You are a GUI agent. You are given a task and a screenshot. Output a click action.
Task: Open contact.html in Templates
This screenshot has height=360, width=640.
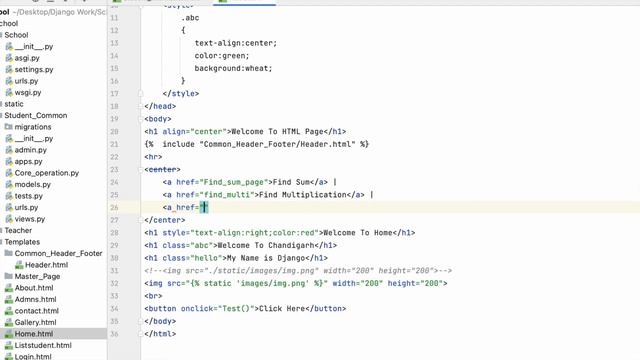[37, 311]
